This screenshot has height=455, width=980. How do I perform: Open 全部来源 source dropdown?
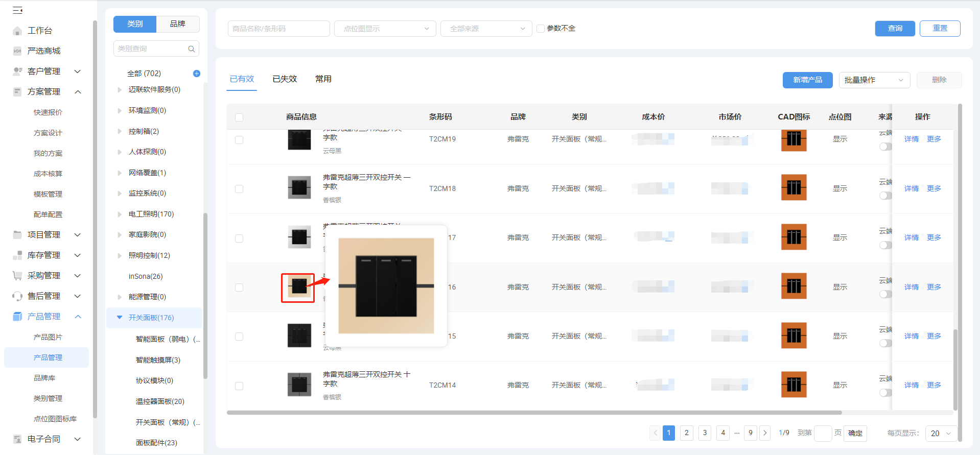click(x=486, y=29)
